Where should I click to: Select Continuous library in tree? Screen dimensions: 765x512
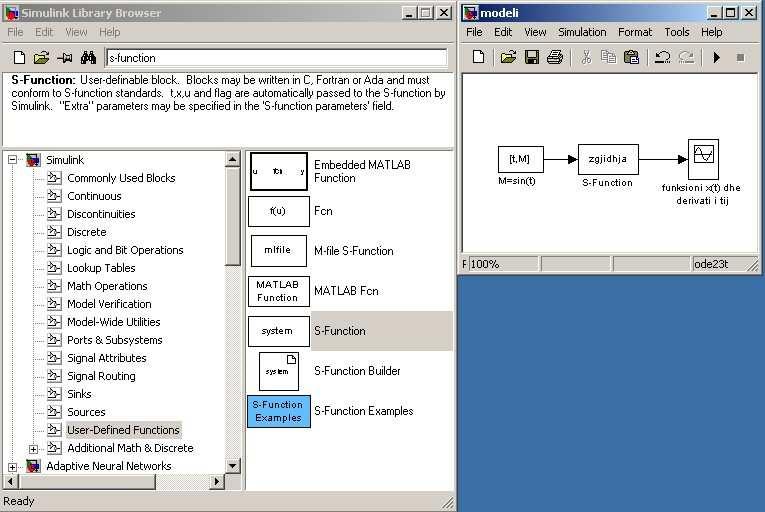pyautogui.click(x=94, y=196)
